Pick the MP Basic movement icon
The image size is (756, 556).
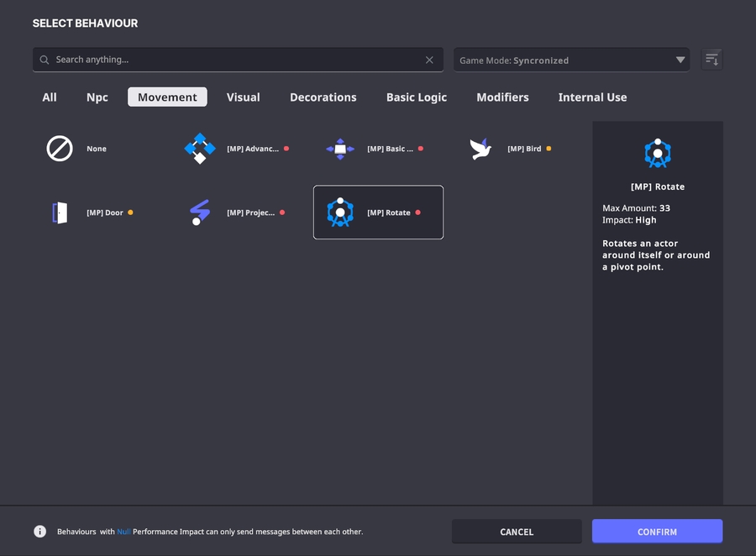tap(340, 149)
